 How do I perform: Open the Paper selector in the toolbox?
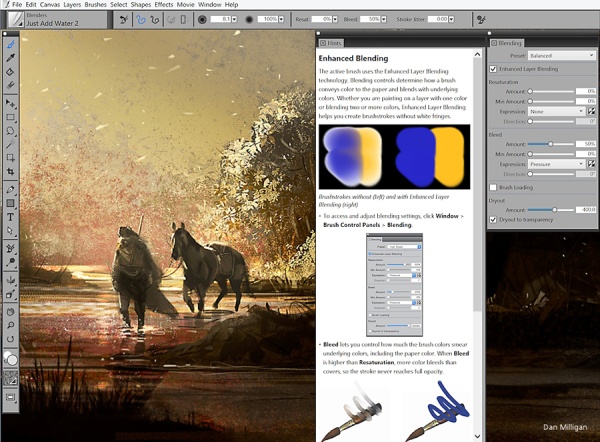(10, 377)
